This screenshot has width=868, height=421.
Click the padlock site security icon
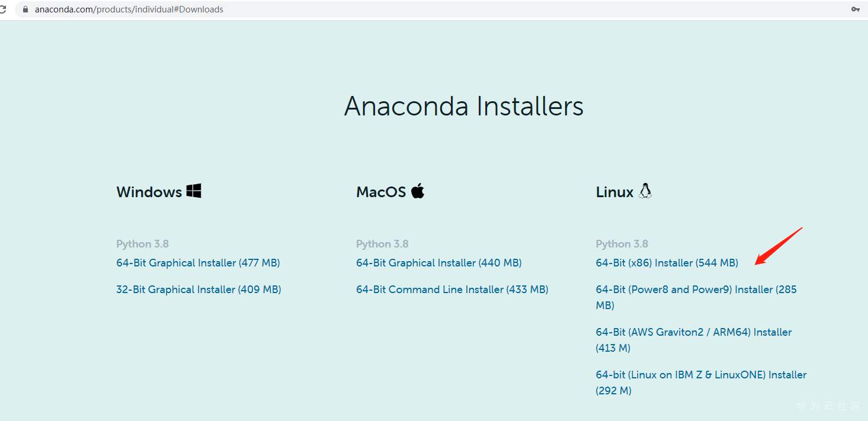pyautogui.click(x=25, y=9)
